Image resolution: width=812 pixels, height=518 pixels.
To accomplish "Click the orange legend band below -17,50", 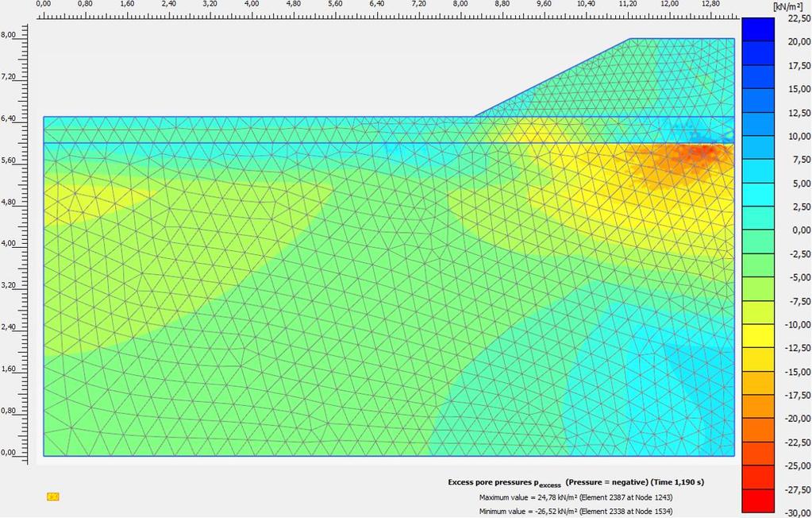I will 757,407.
